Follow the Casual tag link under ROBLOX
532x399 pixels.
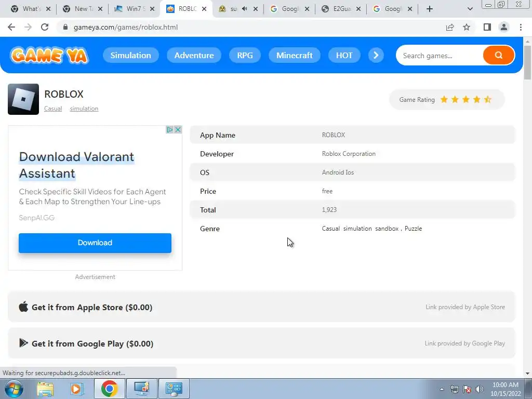[x=53, y=109]
